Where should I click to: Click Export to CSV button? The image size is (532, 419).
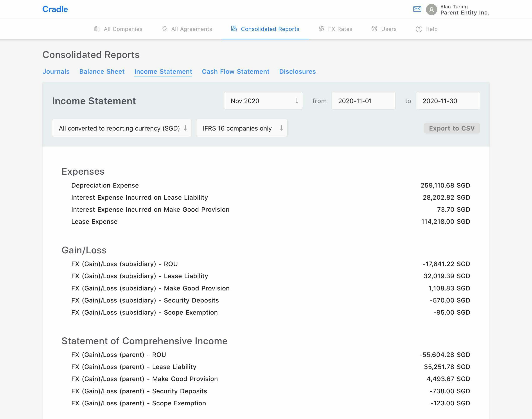[x=451, y=128]
